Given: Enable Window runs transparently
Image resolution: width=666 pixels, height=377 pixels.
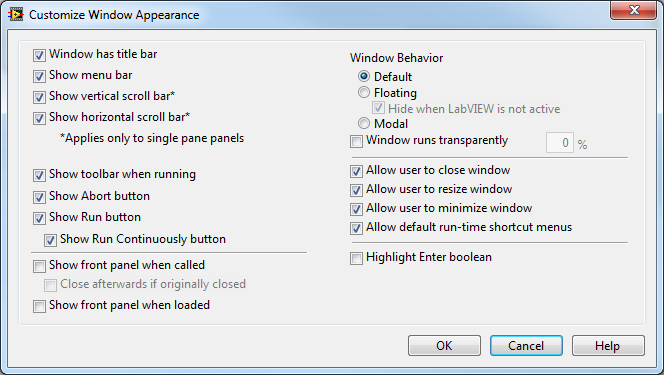Looking at the screenshot, I should 356,141.
